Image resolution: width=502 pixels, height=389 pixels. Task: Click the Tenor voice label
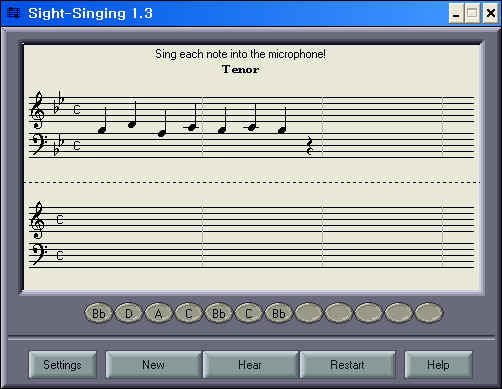click(x=240, y=69)
